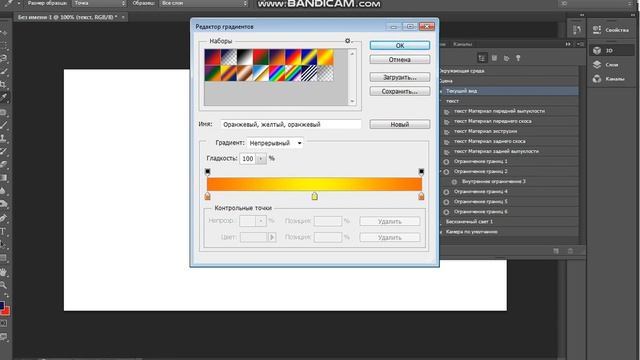This screenshot has height=360, width=640.
Task: Collapse Ограничение границ 2 row
Action: [x=441, y=171]
